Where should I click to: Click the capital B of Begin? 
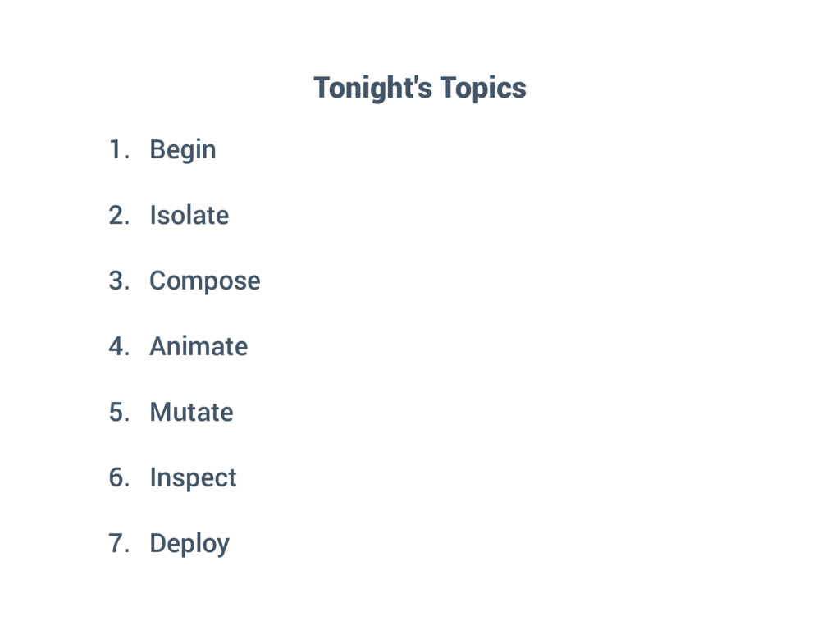coord(157,150)
